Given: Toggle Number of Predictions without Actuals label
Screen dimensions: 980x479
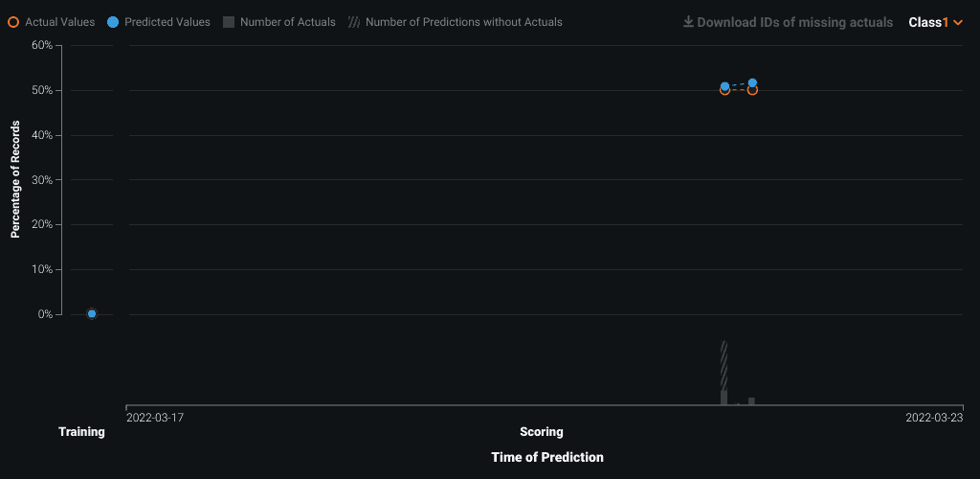Looking at the screenshot, I should (464, 22).
